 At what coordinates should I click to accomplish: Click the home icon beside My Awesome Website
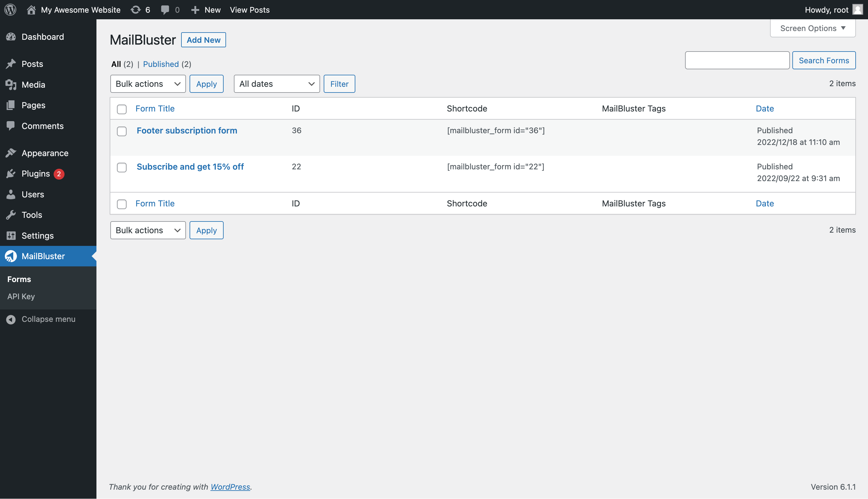31,10
